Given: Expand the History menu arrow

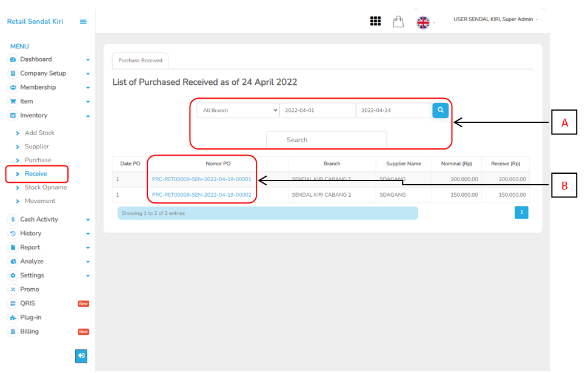Looking at the screenshot, I should (x=88, y=234).
